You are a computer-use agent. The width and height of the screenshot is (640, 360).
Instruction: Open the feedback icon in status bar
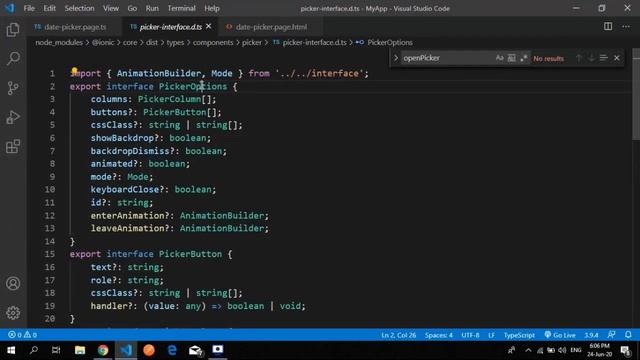point(611,335)
